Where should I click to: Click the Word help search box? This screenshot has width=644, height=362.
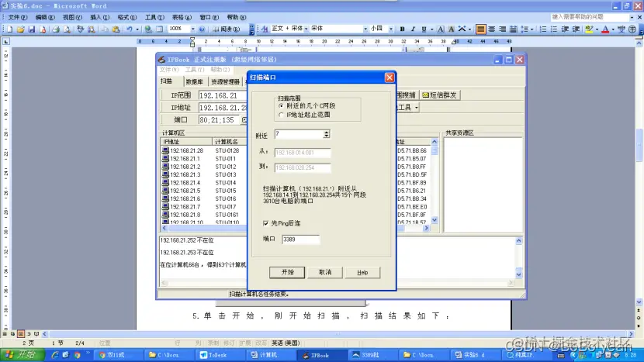(x=590, y=17)
